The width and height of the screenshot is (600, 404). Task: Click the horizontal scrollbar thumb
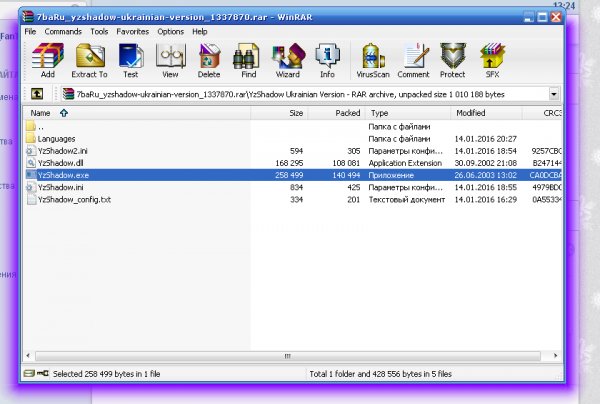click(288, 356)
